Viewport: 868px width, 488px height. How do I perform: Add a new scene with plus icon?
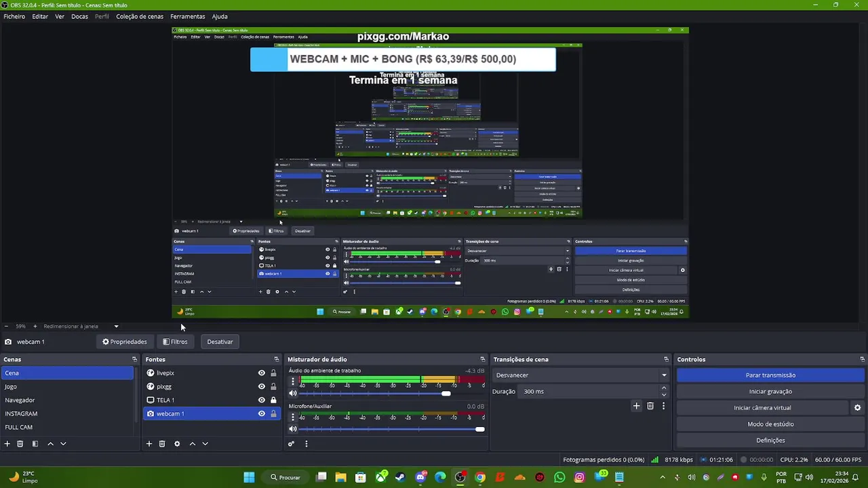click(x=7, y=444)
